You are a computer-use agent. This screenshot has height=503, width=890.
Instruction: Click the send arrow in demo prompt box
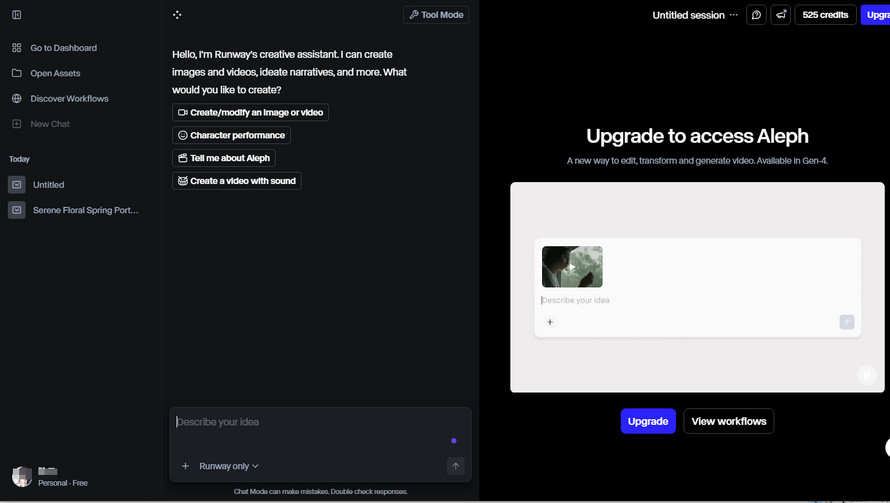click(847, 322)
